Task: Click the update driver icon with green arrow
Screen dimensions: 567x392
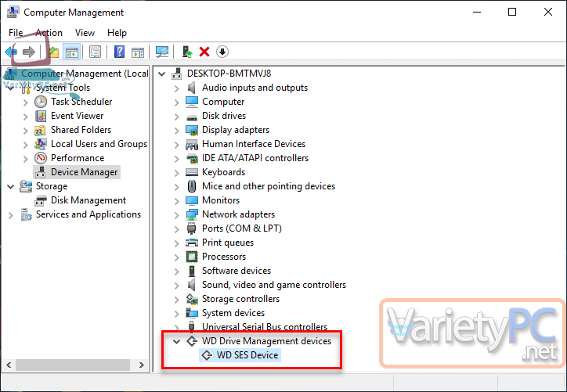Action: point(186,52)
